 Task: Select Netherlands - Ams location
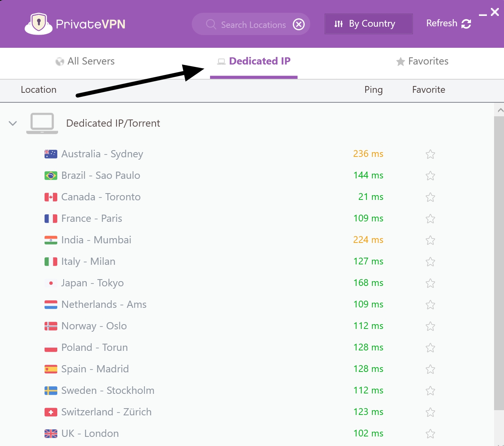(104, 305)
